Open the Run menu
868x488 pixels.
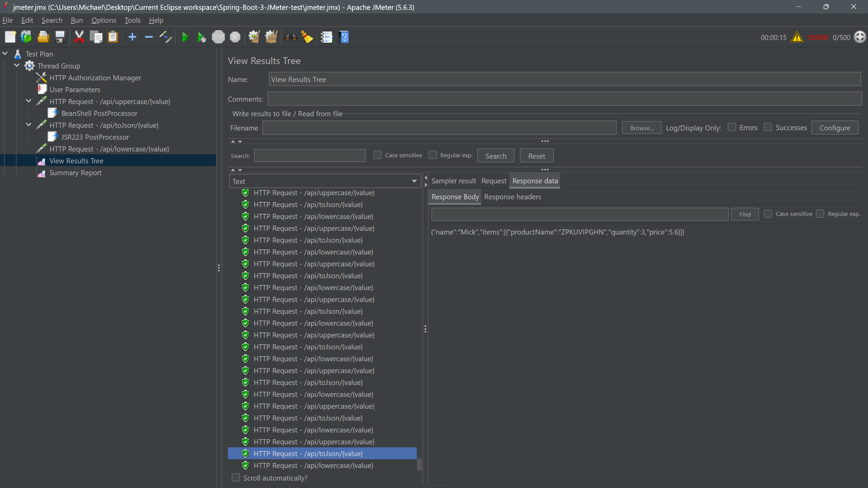point(77,20)
